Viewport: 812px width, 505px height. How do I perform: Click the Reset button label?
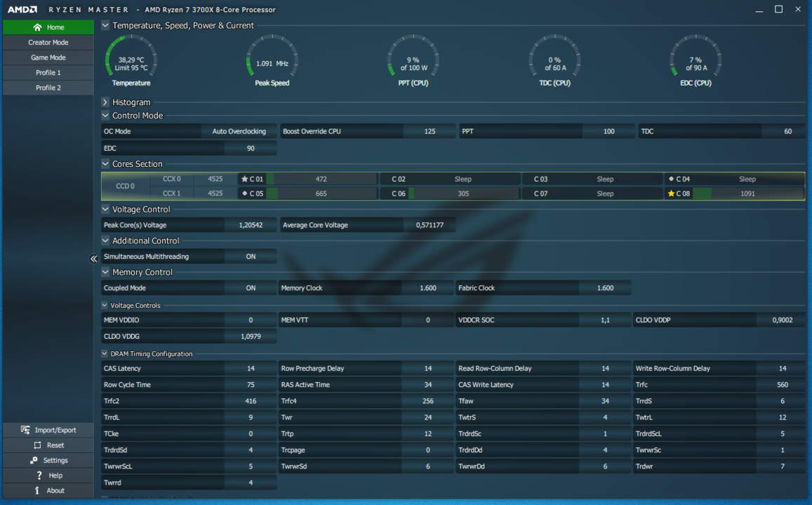tap(55, 445)
